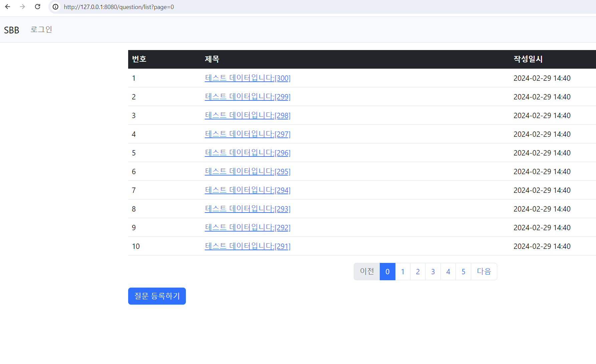
Task: Click the browser forward arrow
Action: click(x=22, y=7)
